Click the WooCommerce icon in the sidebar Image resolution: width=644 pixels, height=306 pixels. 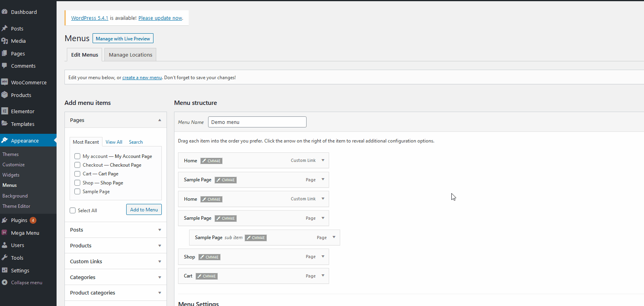(5, 82)
